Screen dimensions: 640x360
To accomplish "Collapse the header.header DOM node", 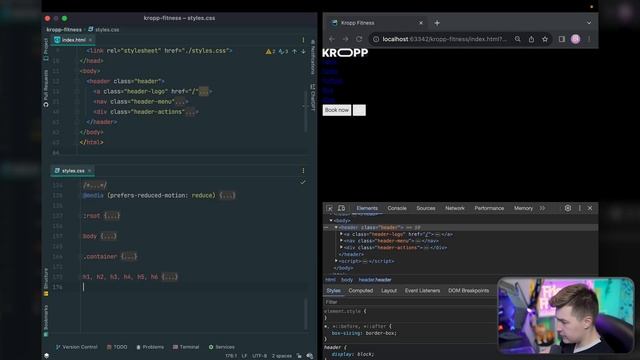I will tap(336, 227).
